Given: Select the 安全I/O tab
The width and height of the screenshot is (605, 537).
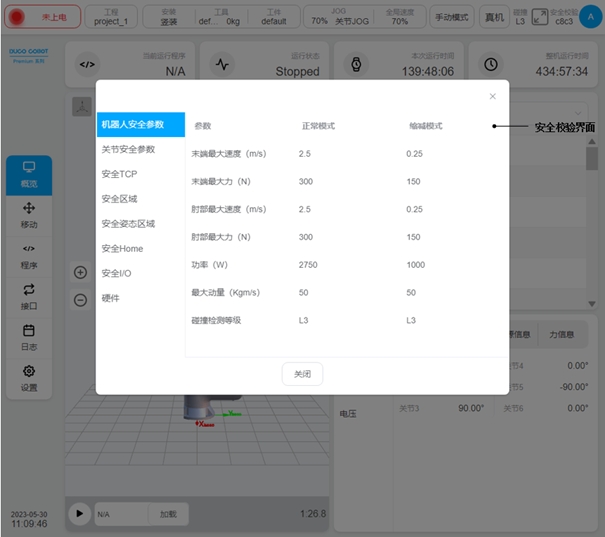Looking at the screenshot, I should pos(116,273).
